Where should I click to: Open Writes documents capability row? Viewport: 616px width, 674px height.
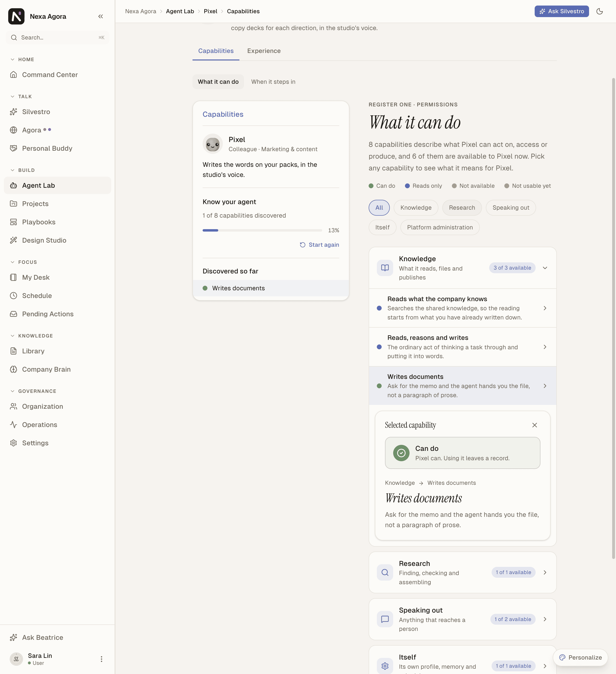click(462, 385)
